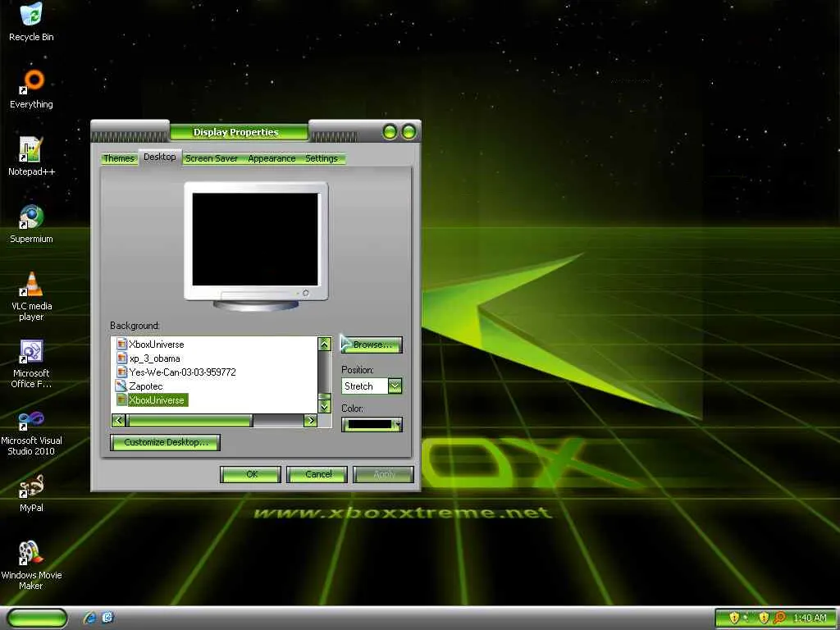Viewport: 840px width, 630px height.
Task: Click the greyed Apply button
Action: [x=384, y=475]
